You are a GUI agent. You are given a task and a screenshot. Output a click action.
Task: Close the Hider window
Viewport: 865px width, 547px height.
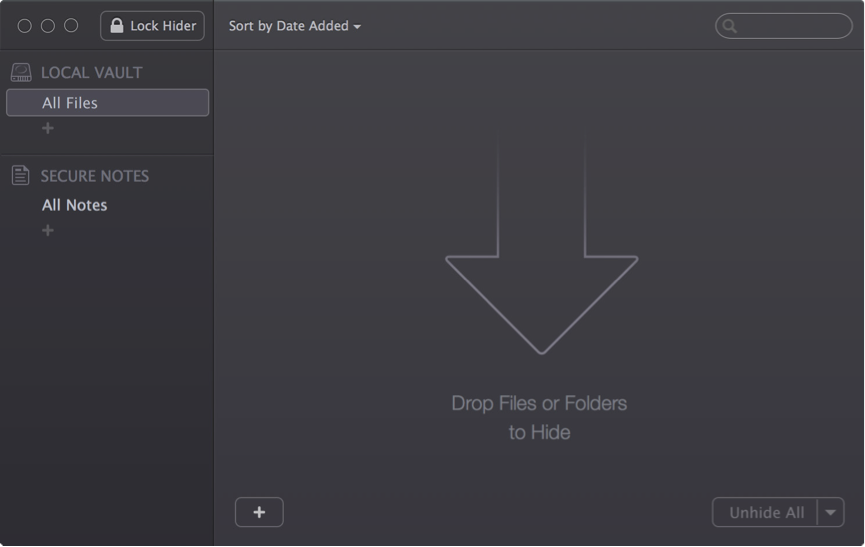pyautogui.click(x=24, y=26)
